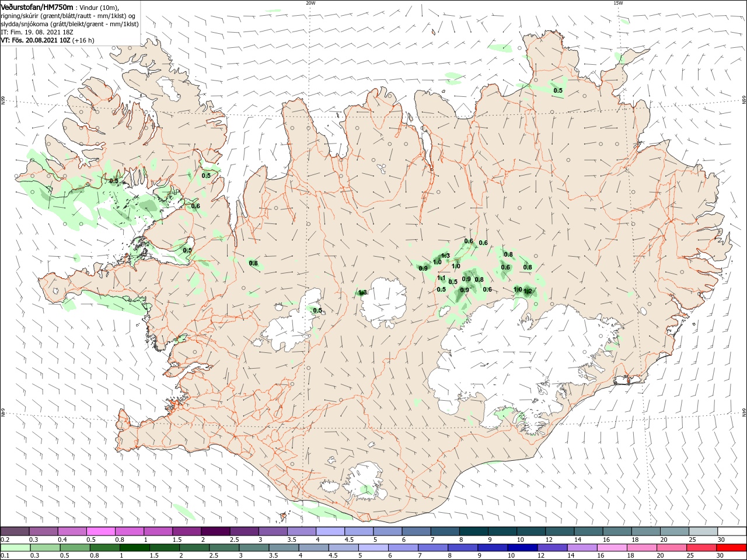This screenshot has height=560, width=747.
Task: Click the '1.1' precipitation value on the map
Action: (x=441, y=278)
